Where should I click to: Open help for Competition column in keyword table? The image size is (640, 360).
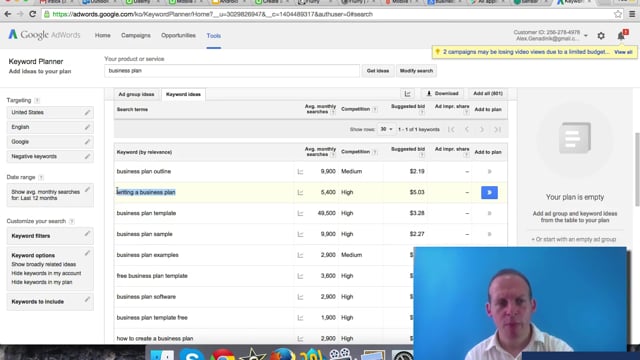click(374, 152)
